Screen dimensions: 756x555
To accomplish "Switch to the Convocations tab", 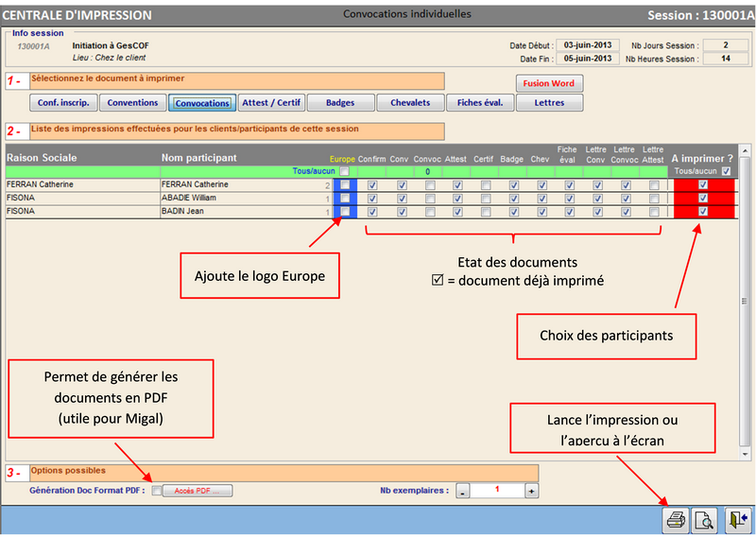I will (202, 103).
